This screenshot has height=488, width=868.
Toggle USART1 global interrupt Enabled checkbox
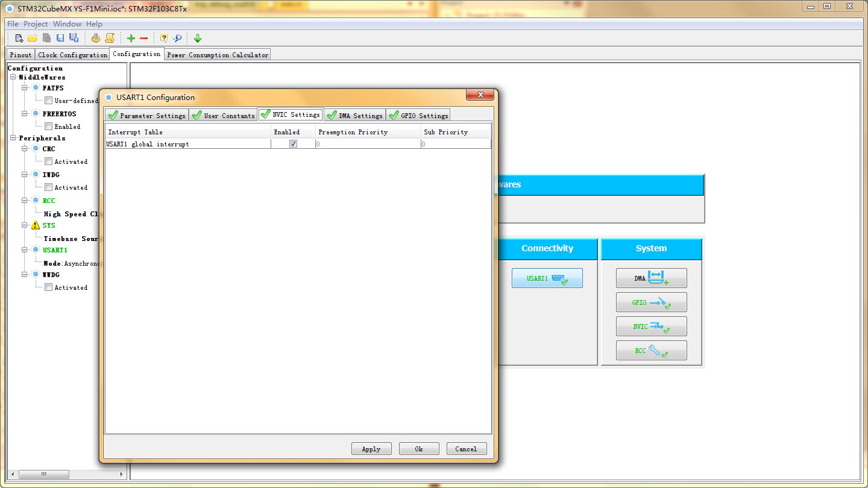coord(293,144)
